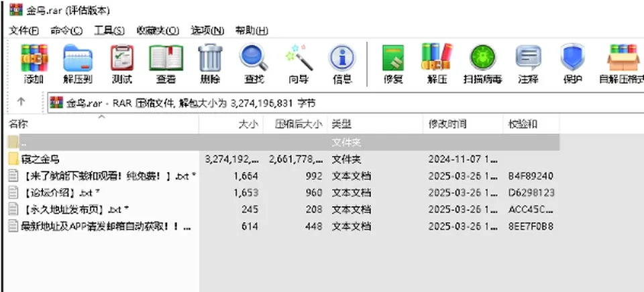Select the 【来了就能下载和观看！纯免费！】.txt file
Screen dimensions: 644x292
coord(109,176)
